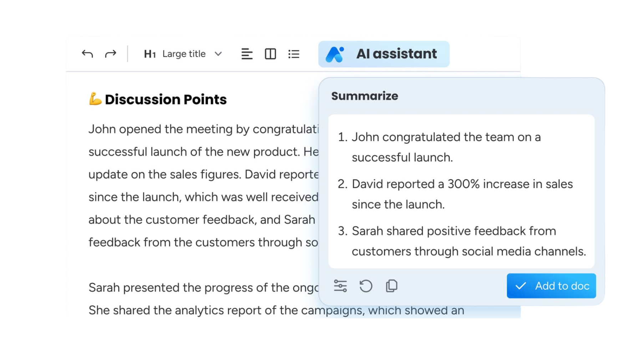644x337 pixels.
Task: Toggle the bulleted list icon
Action: coord(294,54)
